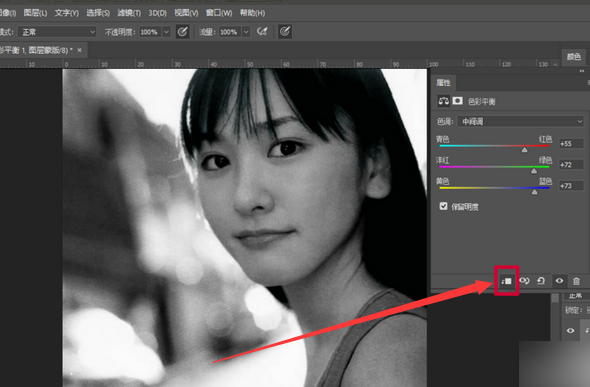The width and height of the screenshot is (590, 387).
Task: Click the Layers panel scrollbar thumb
Action: [x=555, y=298]
